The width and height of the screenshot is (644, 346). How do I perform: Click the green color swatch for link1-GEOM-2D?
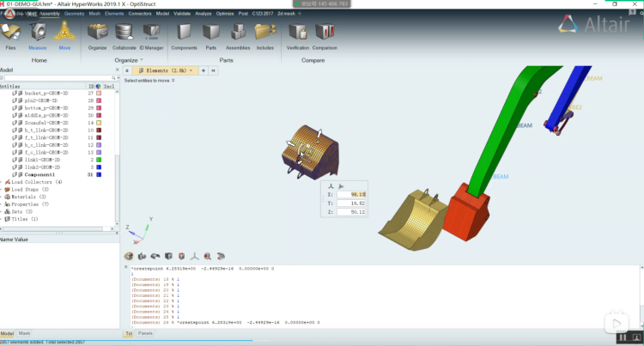(x=99, y=160)
